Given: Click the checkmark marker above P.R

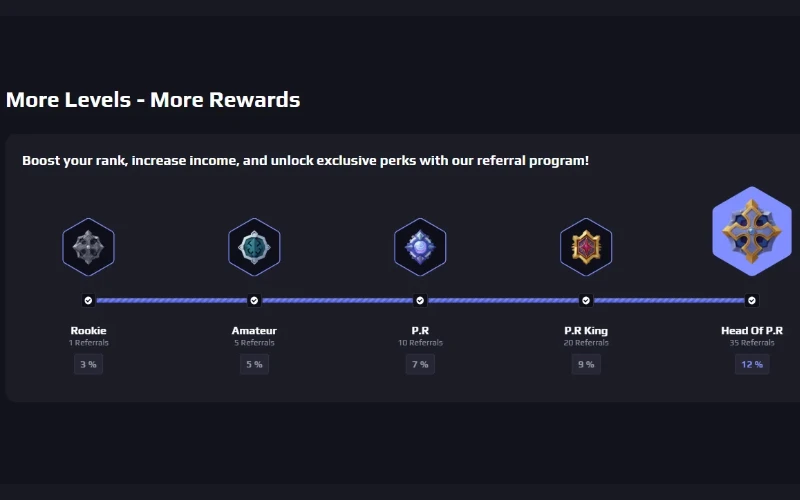Looking at the screenshot, I should point(420,301).
